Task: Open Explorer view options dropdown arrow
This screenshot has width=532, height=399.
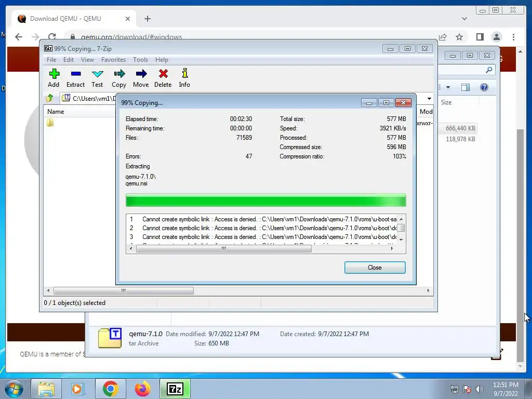Action: point(448,87)
